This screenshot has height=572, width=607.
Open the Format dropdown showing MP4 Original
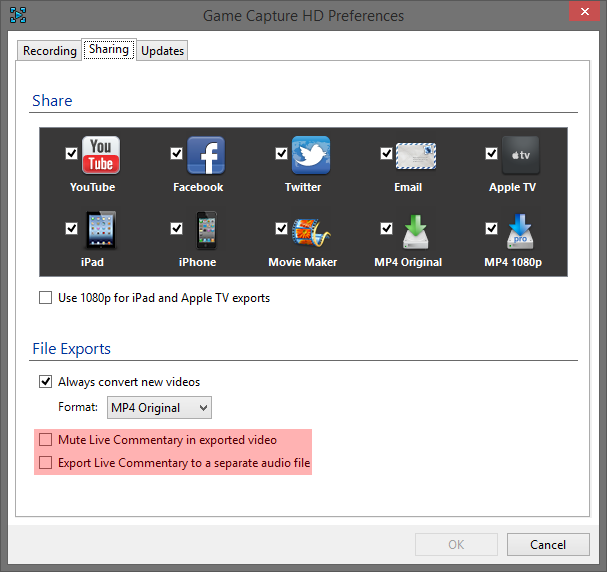point(159,407)
